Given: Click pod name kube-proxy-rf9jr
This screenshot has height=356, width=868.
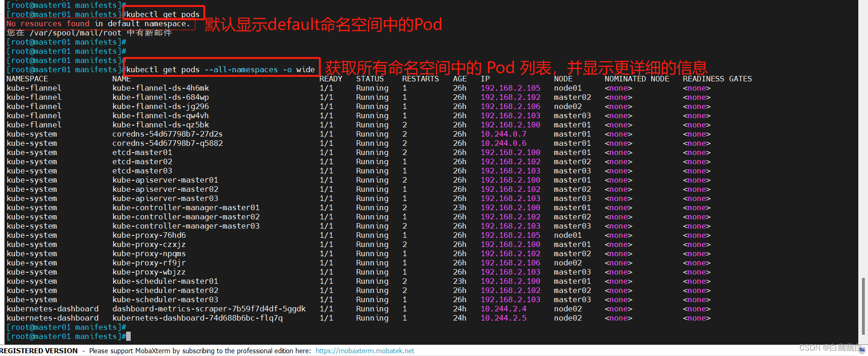Looking at the screenshot, I should (149, 263).
